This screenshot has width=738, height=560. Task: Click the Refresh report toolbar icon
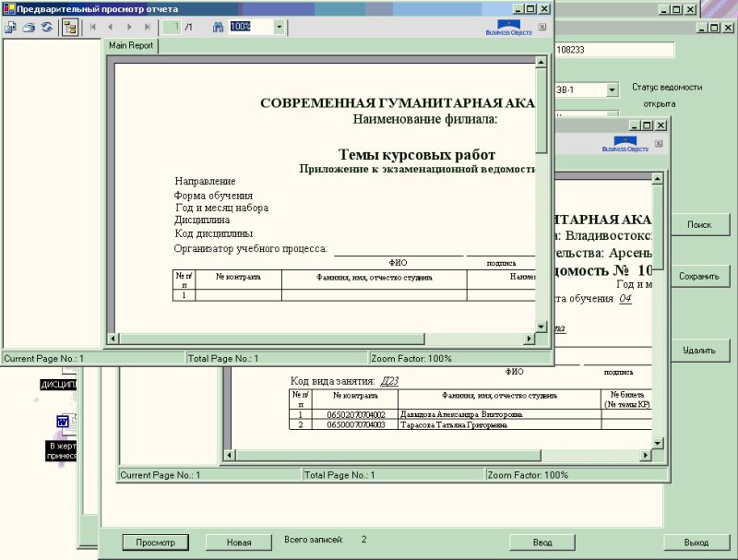[x=47, y=28]
